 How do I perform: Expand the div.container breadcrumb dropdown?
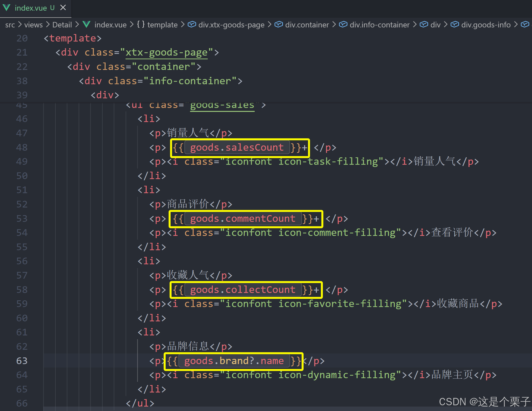point(307,25)
